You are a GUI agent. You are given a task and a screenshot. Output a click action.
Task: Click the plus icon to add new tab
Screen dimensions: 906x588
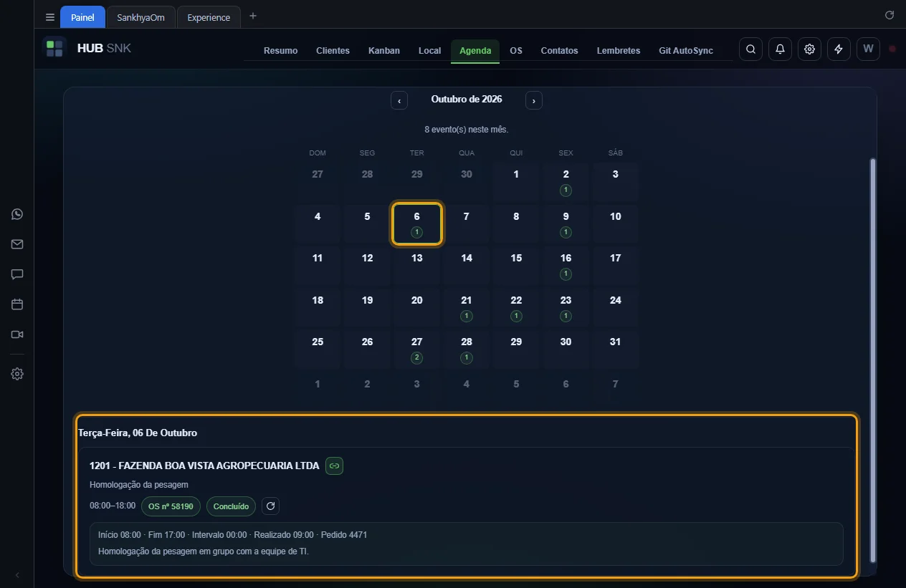point(252,16)
